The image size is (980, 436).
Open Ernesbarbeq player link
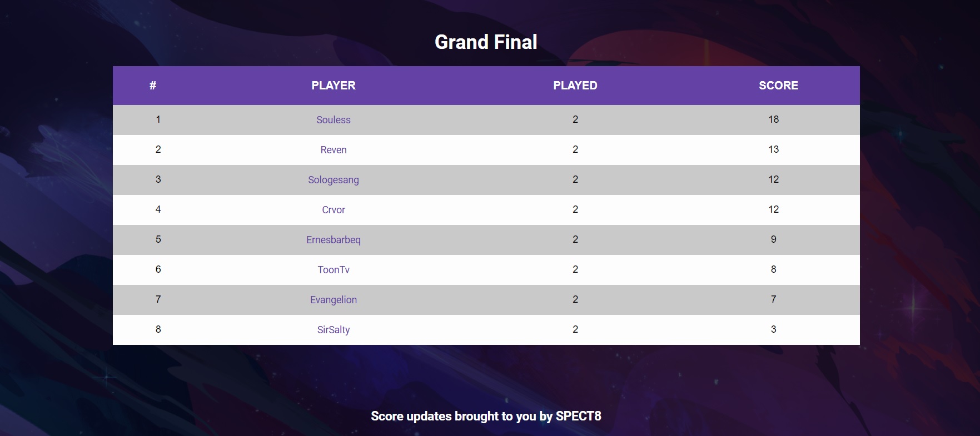point(334,240)
